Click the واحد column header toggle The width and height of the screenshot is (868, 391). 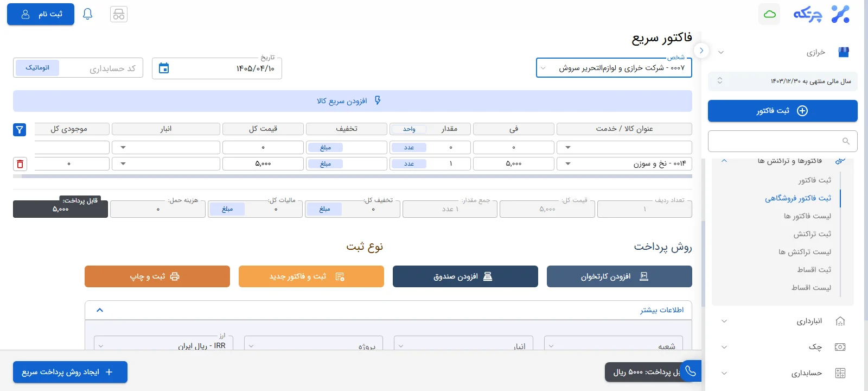[x=409, y=129]
